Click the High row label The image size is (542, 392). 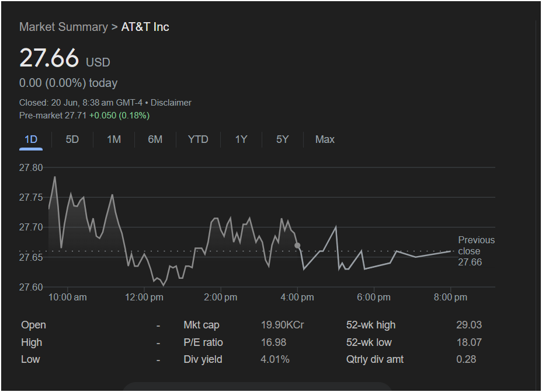[32, 342]
